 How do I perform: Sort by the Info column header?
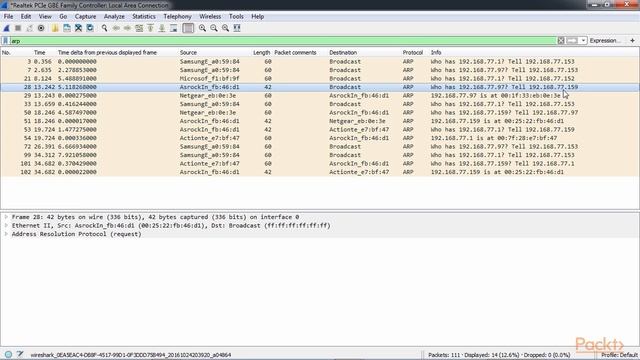tap(436, 53)
